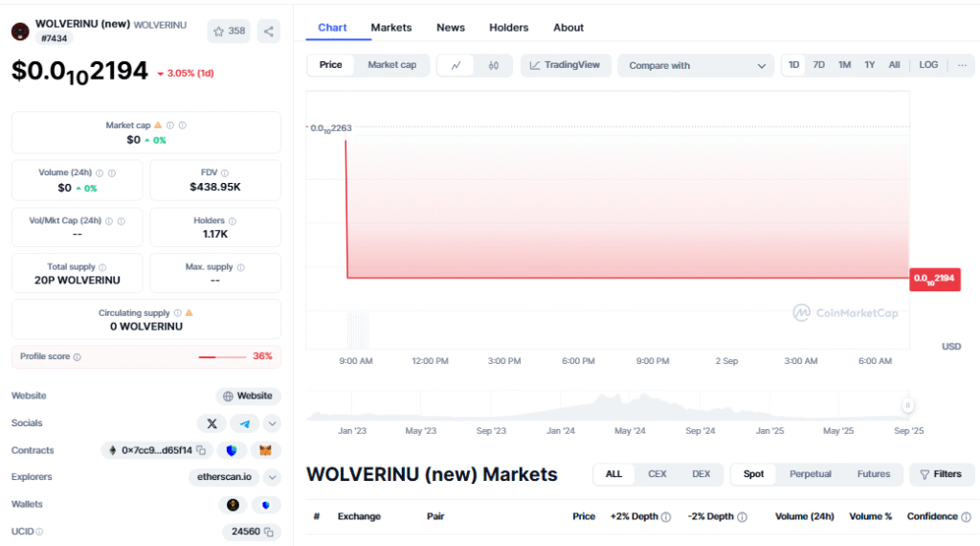980x546 pixels.
Task: Select the Market cap chart toggle
Action: pyautogui.click(x=391, y=65)
